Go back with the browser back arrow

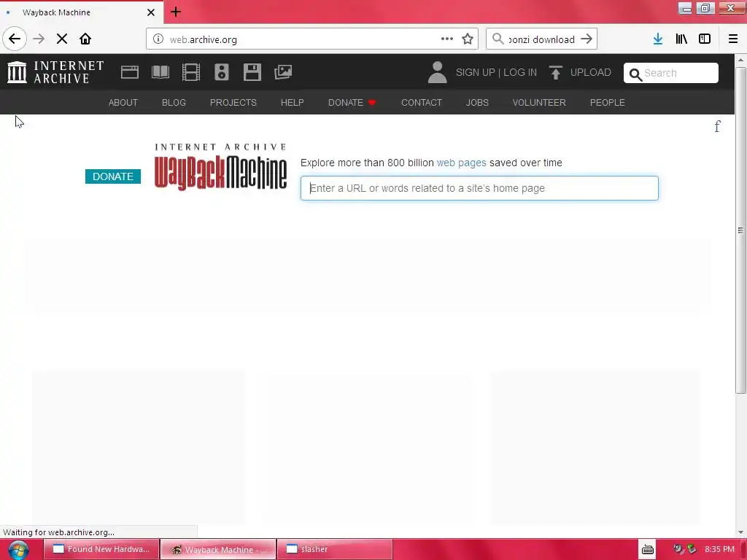click(15, 39)
